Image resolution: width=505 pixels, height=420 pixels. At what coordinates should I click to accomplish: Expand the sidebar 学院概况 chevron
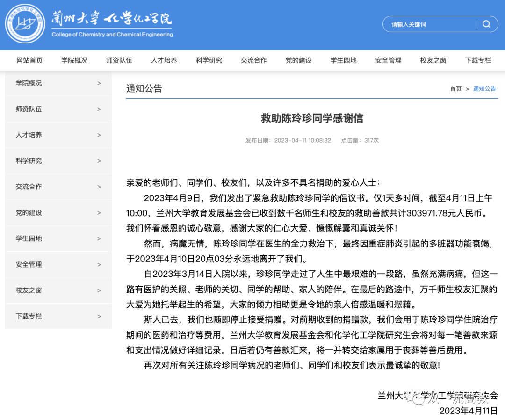(x=99, y=83)
